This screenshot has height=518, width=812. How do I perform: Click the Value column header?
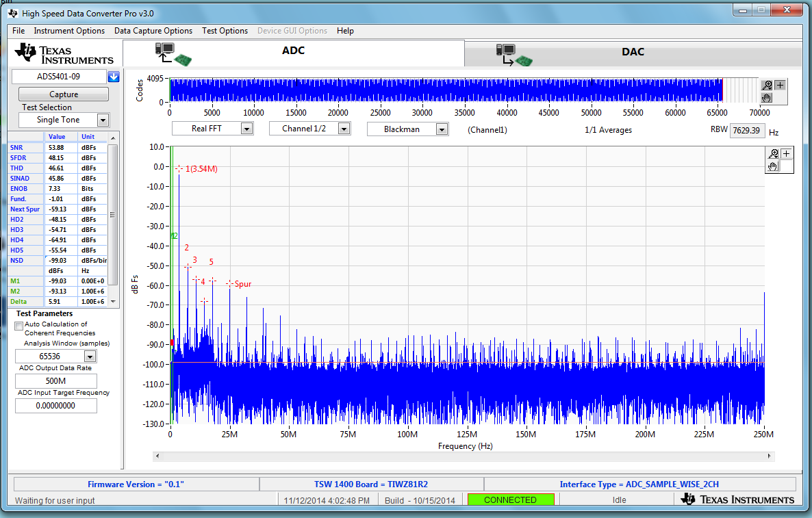coord(57,137)
